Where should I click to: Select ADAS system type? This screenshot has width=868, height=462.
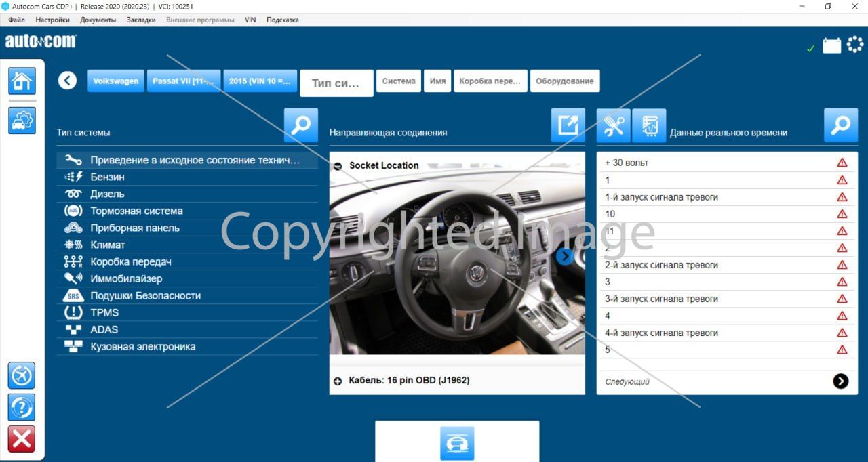pyautogui.click(x=187, y=329)
